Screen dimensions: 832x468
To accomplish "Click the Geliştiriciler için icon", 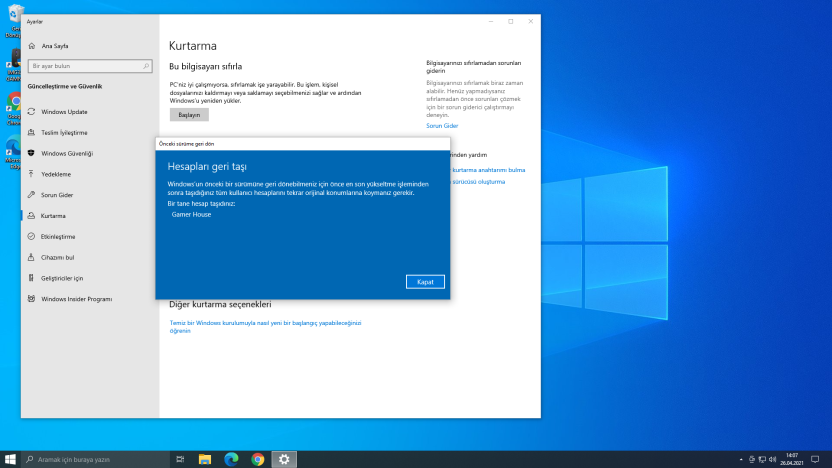I will click(x=31, y=278).
